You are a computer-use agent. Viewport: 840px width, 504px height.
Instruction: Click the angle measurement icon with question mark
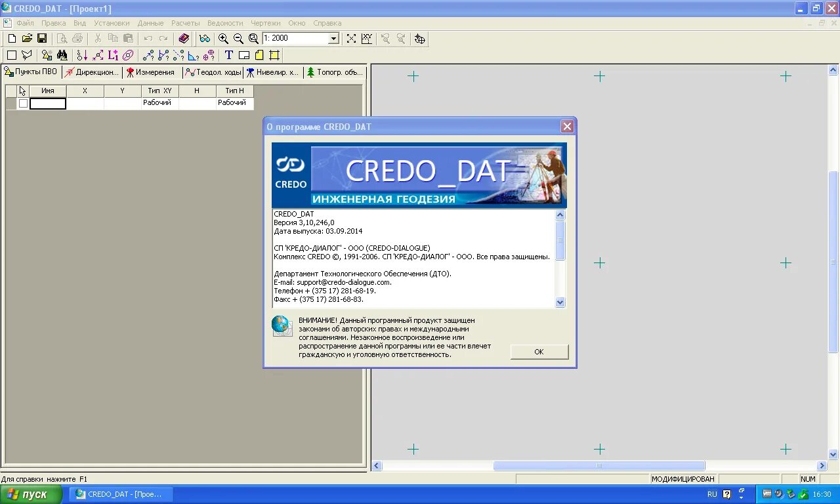[x=194, y=55]
